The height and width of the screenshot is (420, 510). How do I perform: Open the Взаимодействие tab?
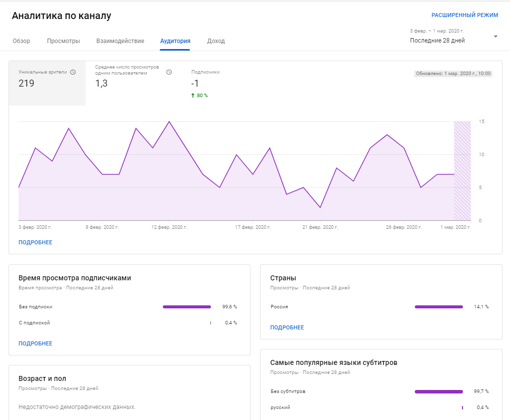click(x=120, y=41)
